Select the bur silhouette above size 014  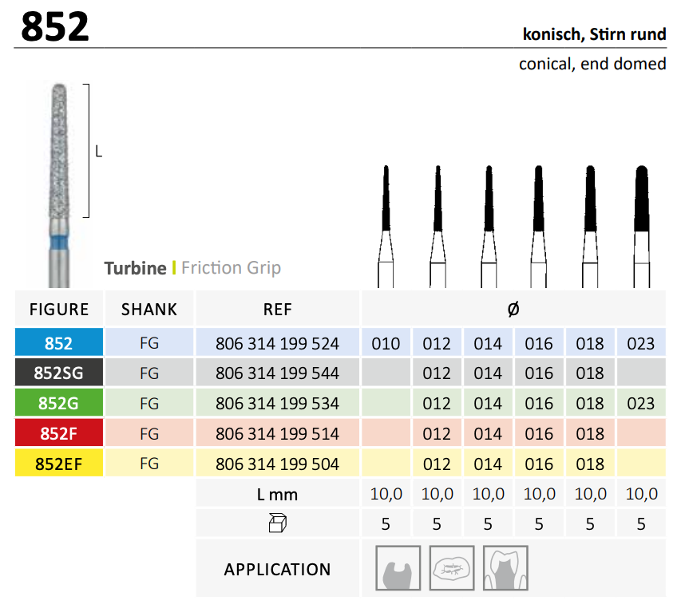pos(489,226)
